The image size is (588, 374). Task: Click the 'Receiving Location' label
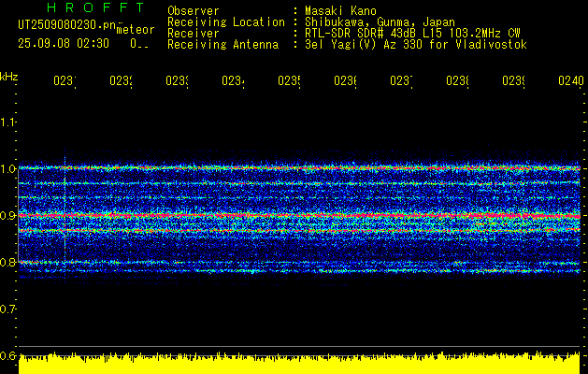(x=226, y=22)
